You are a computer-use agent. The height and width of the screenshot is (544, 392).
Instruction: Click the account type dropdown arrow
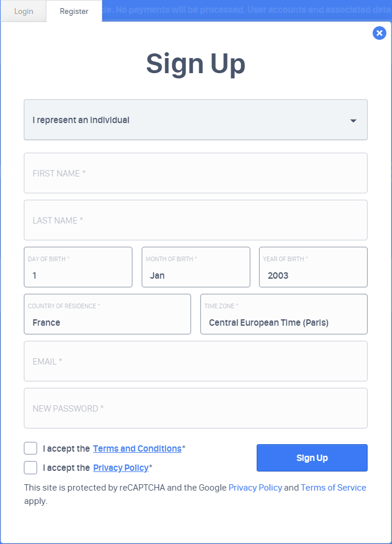(353, 121)
